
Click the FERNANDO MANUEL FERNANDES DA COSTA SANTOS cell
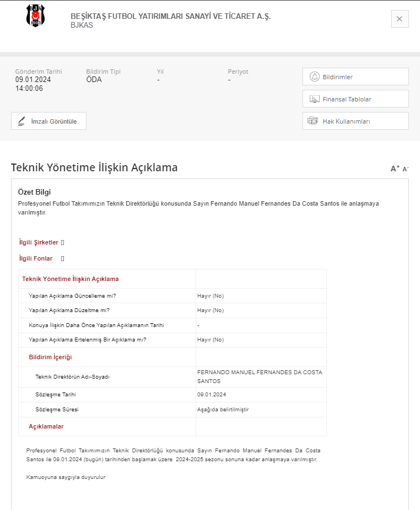pyautogui.click(x=260, y=376)
